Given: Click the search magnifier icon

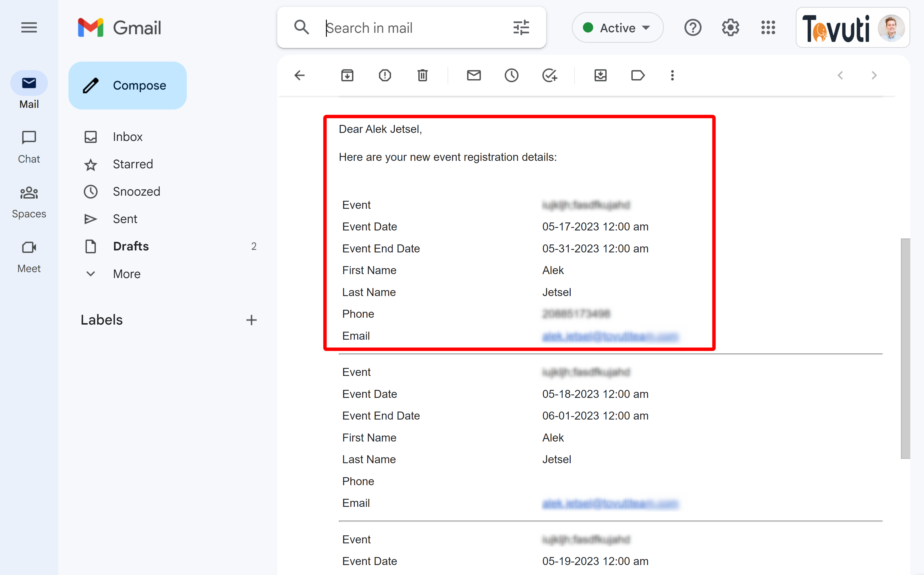Looking at the screenshot, I should 301,28.
